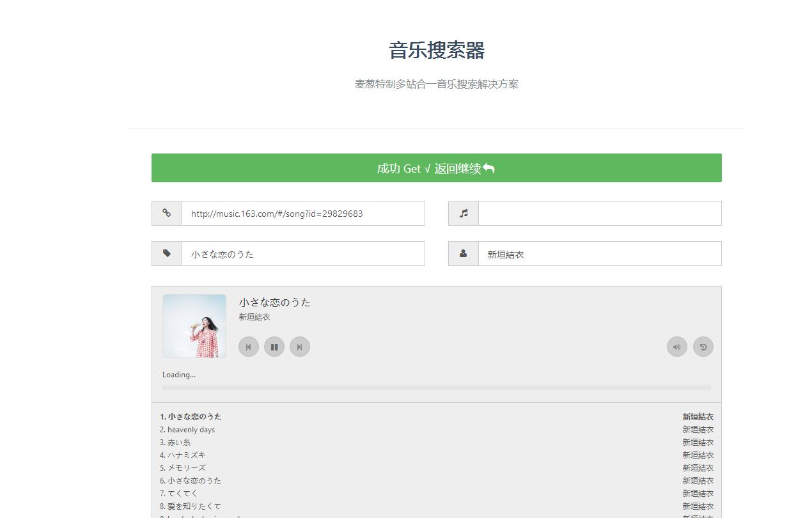The height and width of the screenshot is (518, 812).
Task: Toggle the repeat icon in the player
Action: point(703,346)
